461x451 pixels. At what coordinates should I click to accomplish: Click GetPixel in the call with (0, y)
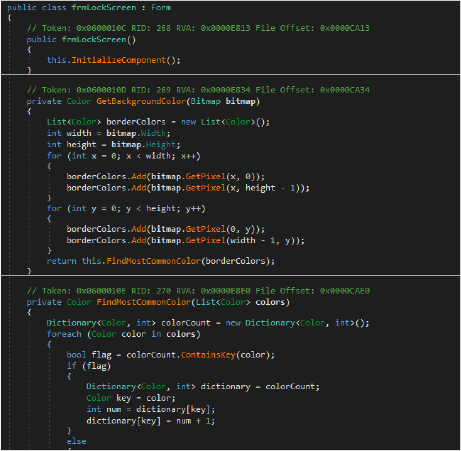(x=205, y=229)
